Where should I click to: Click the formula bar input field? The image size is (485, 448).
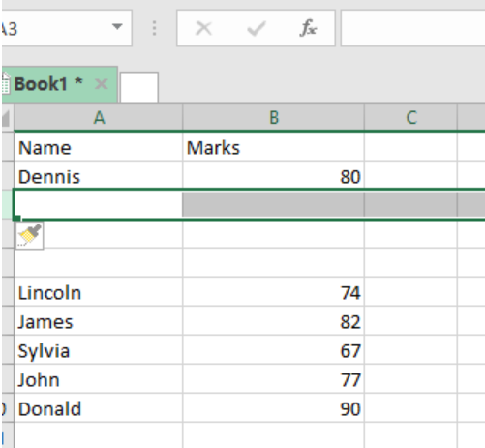(412, 28)
